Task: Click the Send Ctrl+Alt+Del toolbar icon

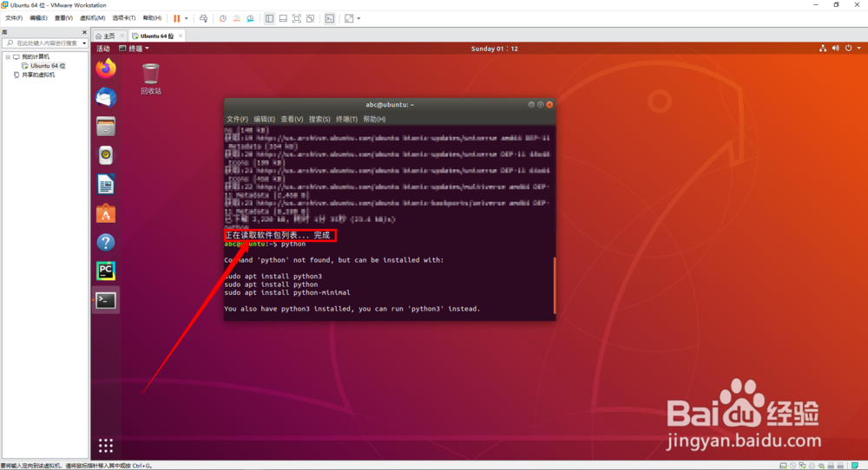Action: point(204,18)
